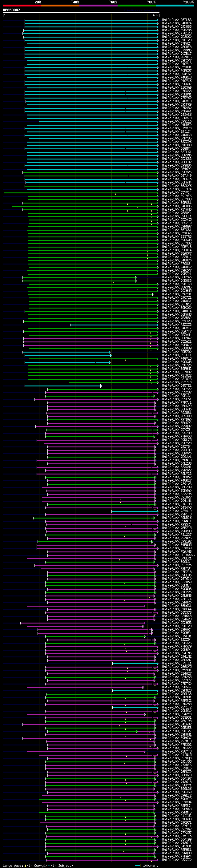The height and width of the screenshot is (868, 197).
Task: Select the UniRef100_A9LY22 label
Action: (x=177, y=389)
